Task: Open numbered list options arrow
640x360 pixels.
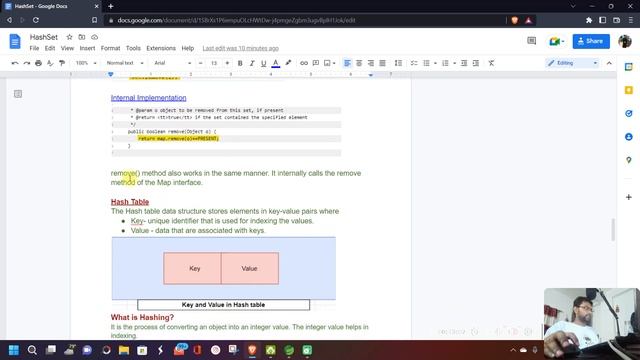Action: (x=454, y=63)
